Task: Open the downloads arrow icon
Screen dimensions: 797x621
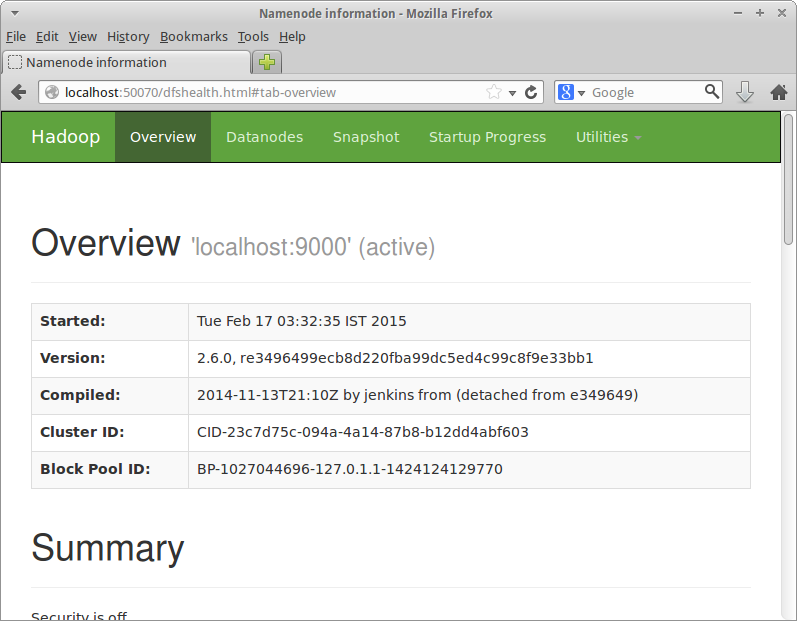Action: coord(745,92)
